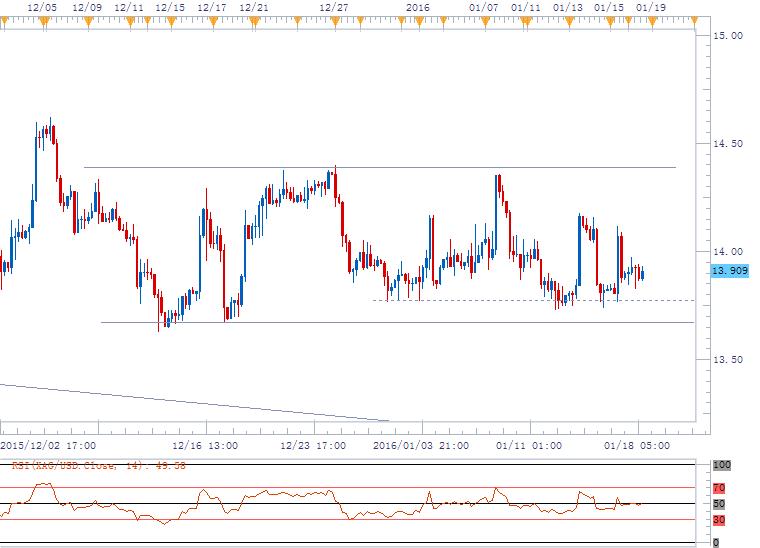
Task: Click the 12/27 date label at top
Action: [x=333, y=7]
